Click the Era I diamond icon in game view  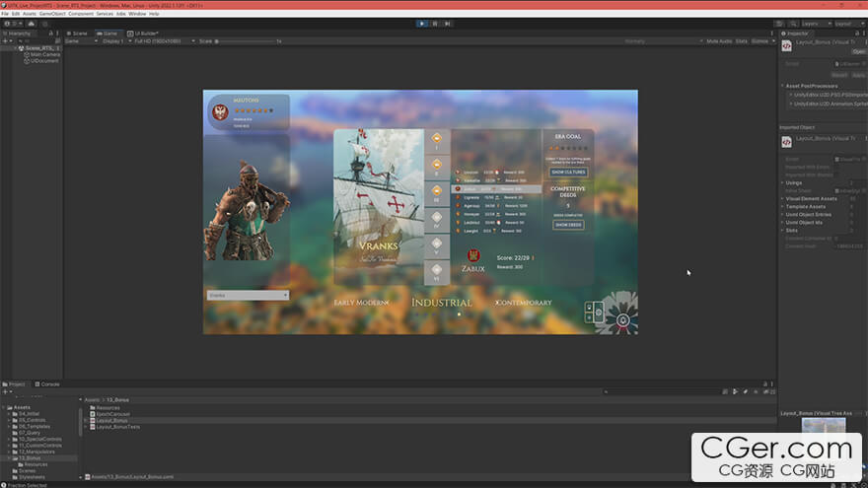[x=437, y=138]
